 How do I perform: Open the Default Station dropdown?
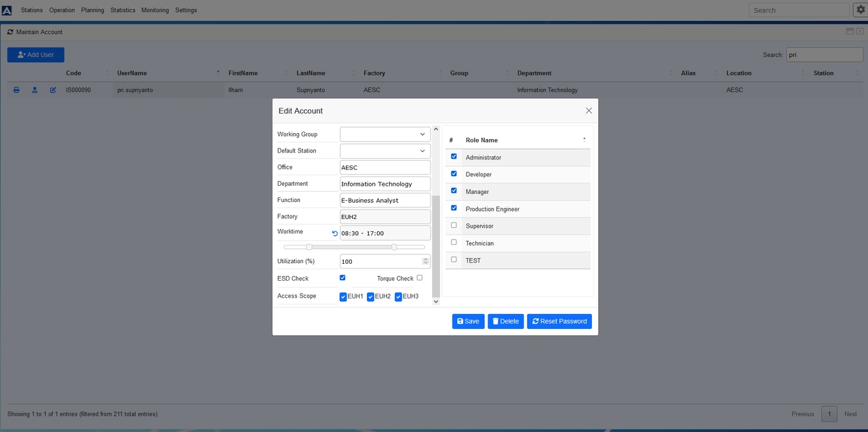(x=384, y=151)
